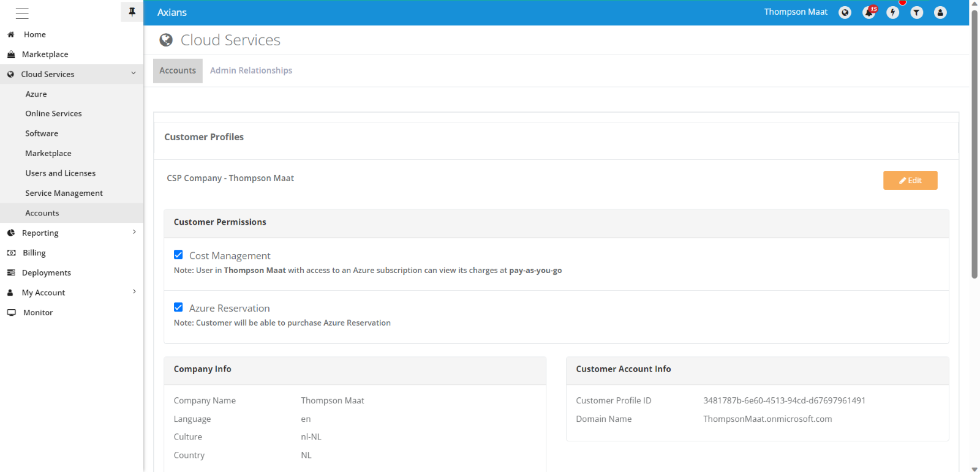Open the filter funnel icon
This screenshot has height=472, width=980.
(916, 13)
